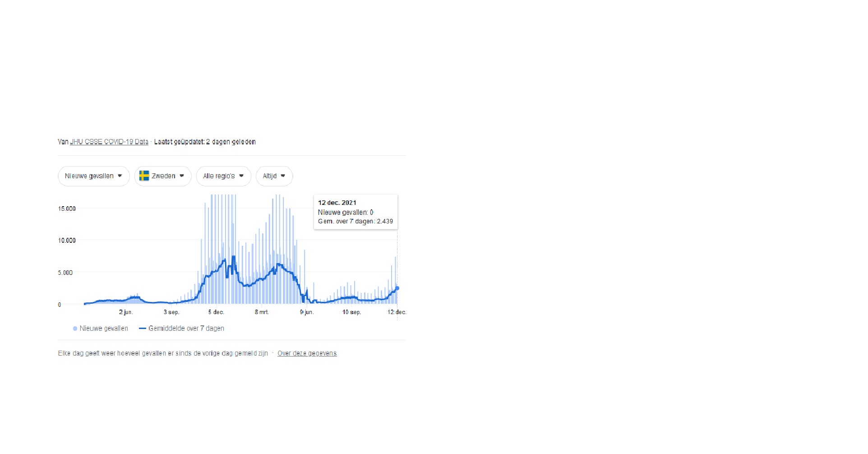The image size is (868, 454).
Task: Select the Nieuwe gevallen legend label
Action: (x=104, y=329)
